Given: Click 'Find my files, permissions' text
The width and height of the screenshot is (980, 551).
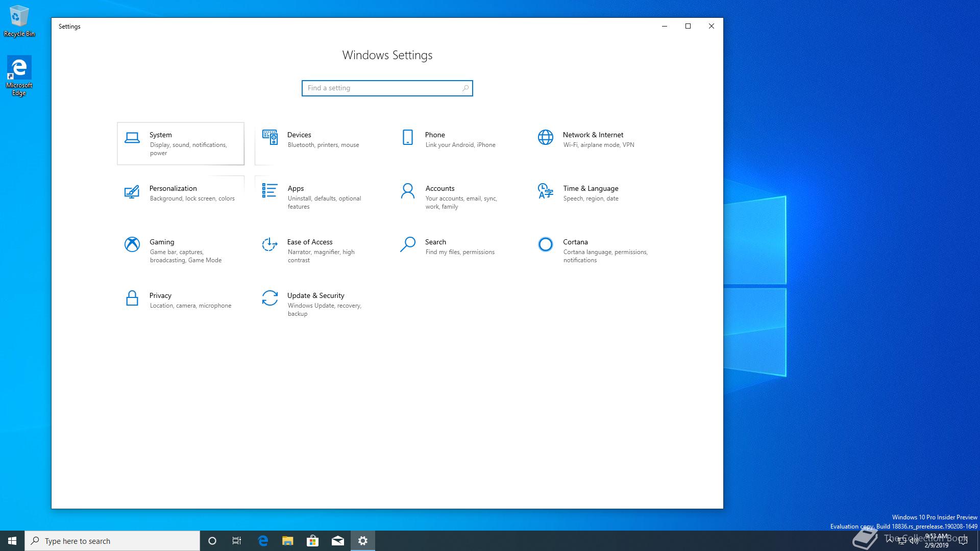Looking at the screenshot, I should coord(460,252).
